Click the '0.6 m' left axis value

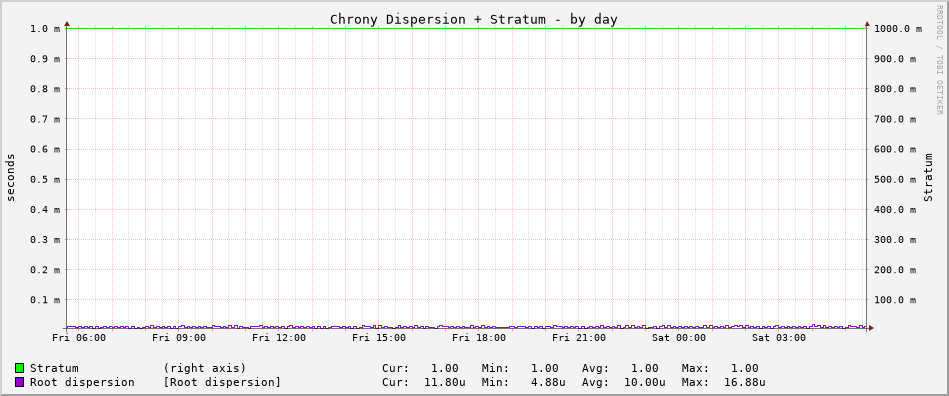(45, 149)
